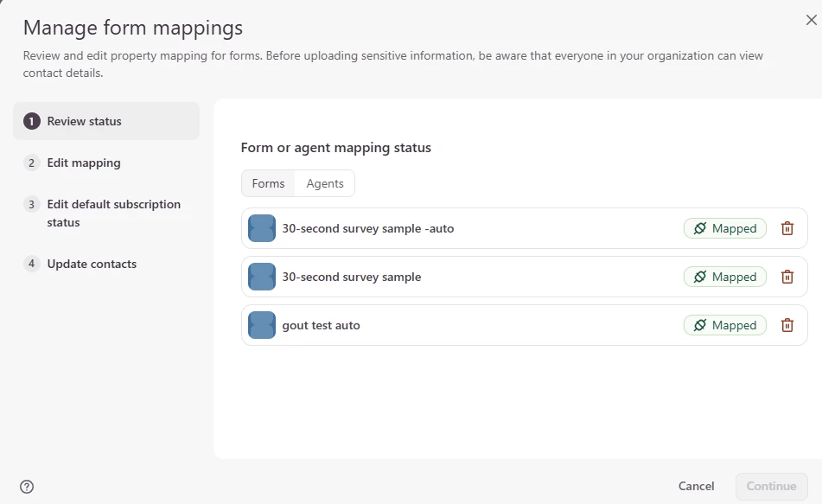The image size is (822, 504).
Task: Click Mapped badge for gout test auto
Action: pyautogui.click(x=724, y=325)
